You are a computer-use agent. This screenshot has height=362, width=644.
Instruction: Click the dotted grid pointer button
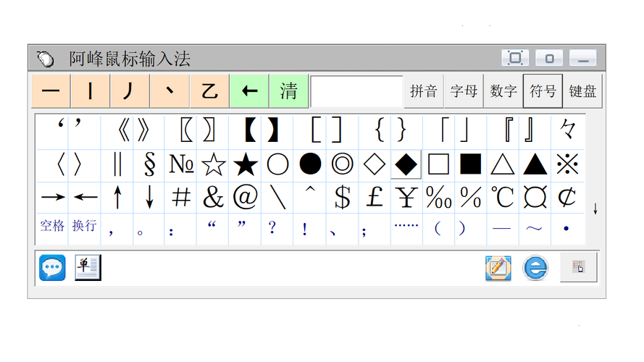(578, 267)
